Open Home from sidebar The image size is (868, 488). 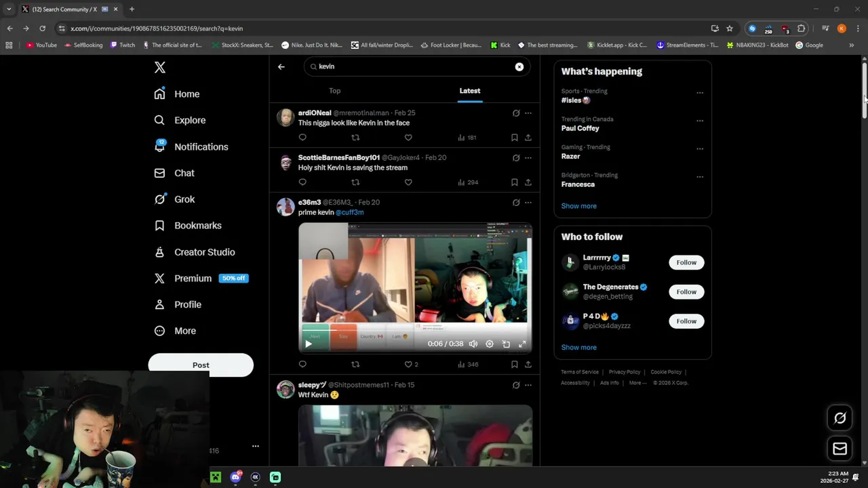pos(177,94)
